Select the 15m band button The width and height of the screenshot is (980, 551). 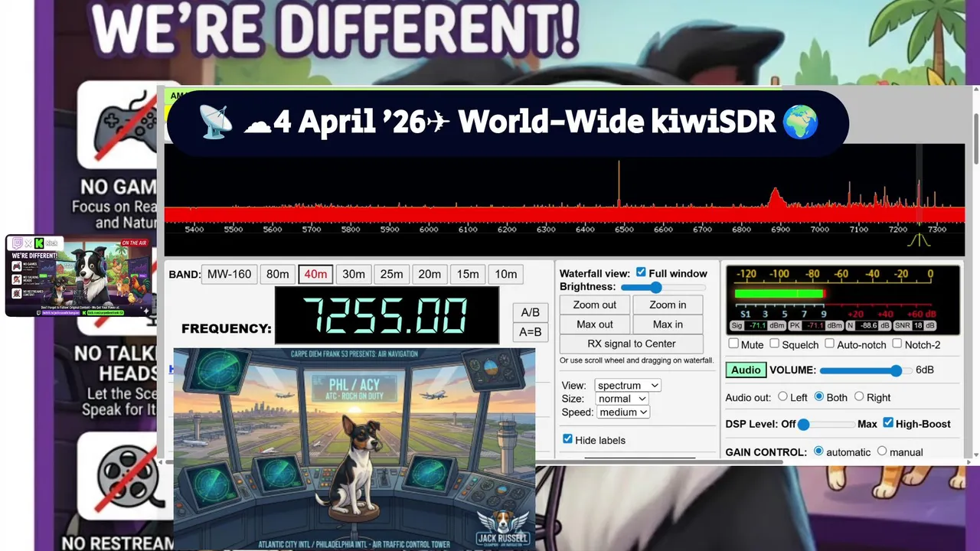coord(468,274)
